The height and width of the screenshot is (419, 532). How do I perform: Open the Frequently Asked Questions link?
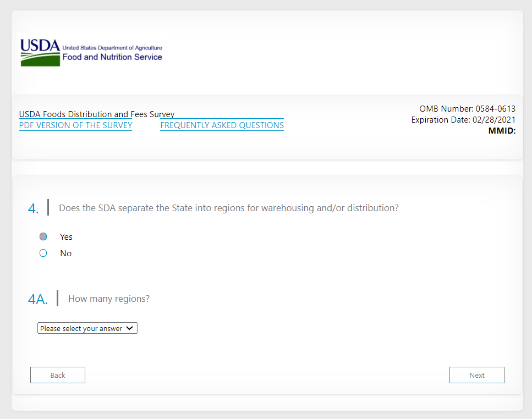(x=222, y=125)
